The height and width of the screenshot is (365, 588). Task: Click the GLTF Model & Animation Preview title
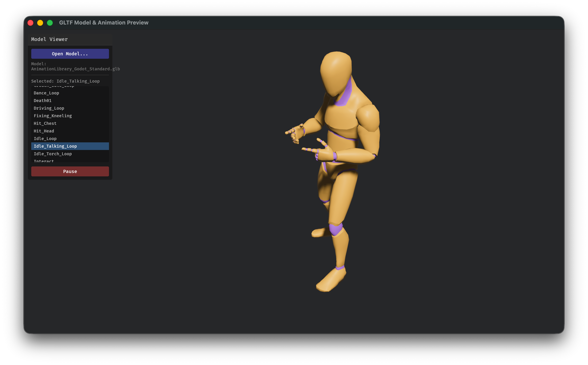(104, 22)
